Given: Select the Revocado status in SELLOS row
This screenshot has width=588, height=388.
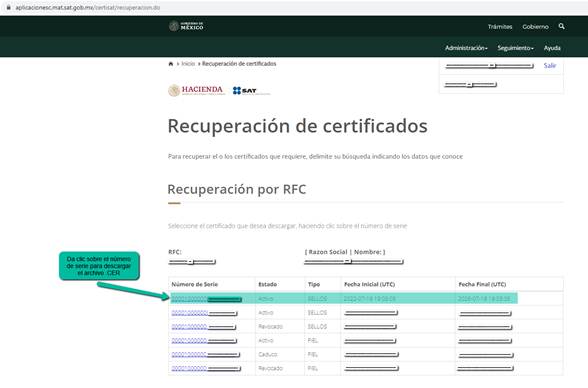Looking at the screenshot, I should (270, 327).
